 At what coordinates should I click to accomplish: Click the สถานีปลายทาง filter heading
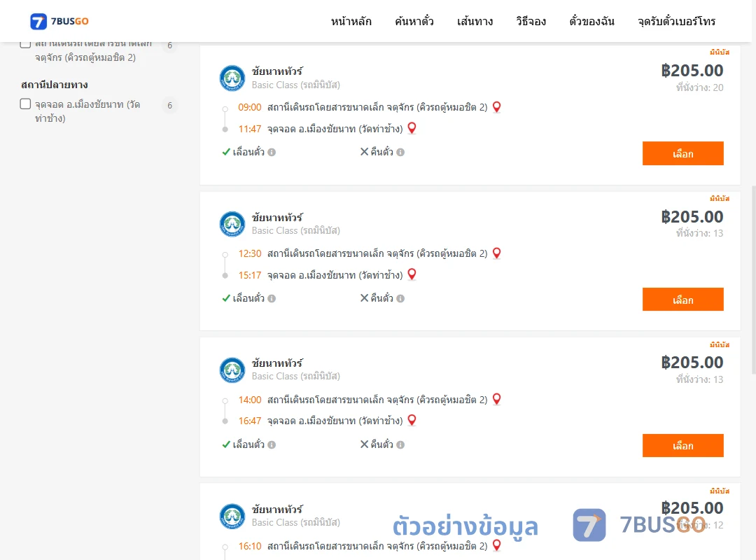pyautogui.click(x=55, y=85)
